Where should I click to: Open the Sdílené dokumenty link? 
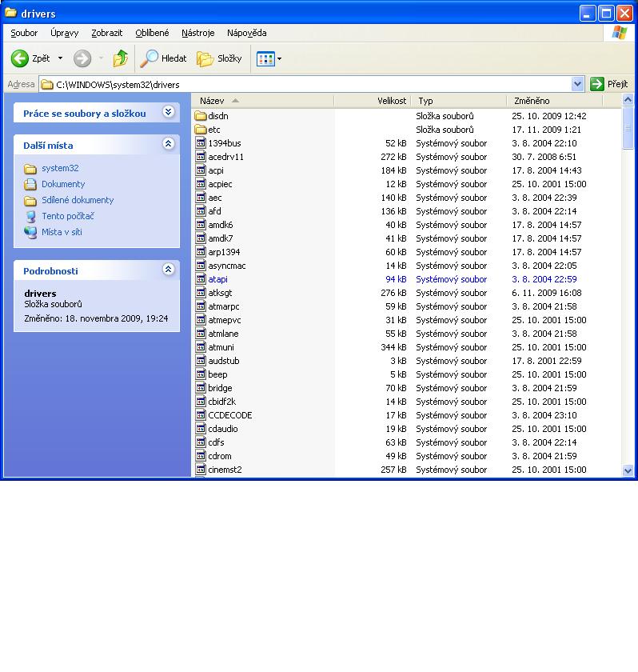78,200
